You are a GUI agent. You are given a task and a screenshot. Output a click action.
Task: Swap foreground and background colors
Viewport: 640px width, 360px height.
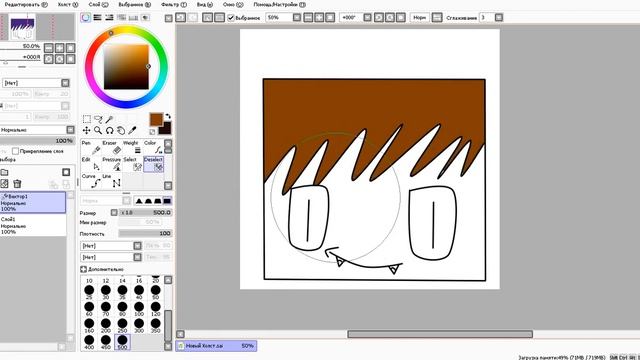pos(168,117)
